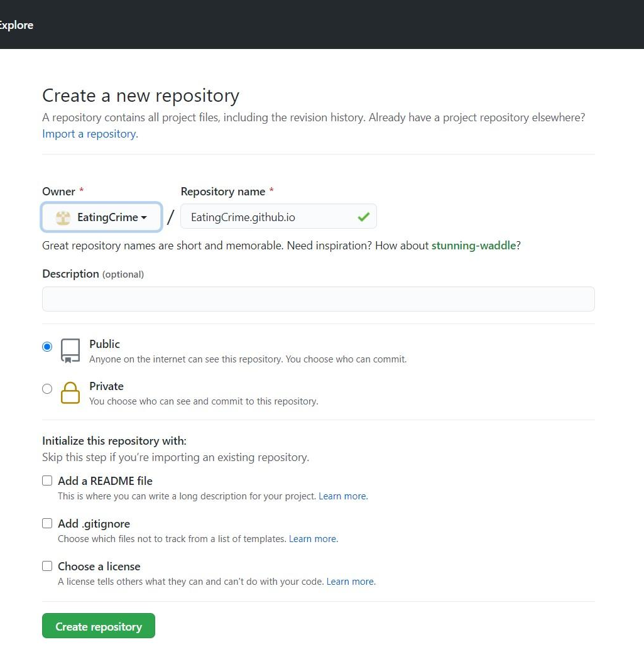Click the Public repository book icon

click(70, 350)
